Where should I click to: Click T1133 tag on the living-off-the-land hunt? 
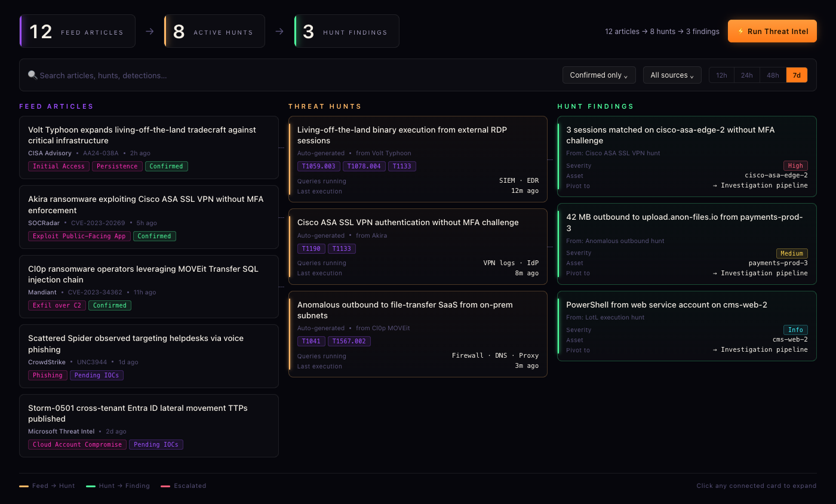[402, 166]
